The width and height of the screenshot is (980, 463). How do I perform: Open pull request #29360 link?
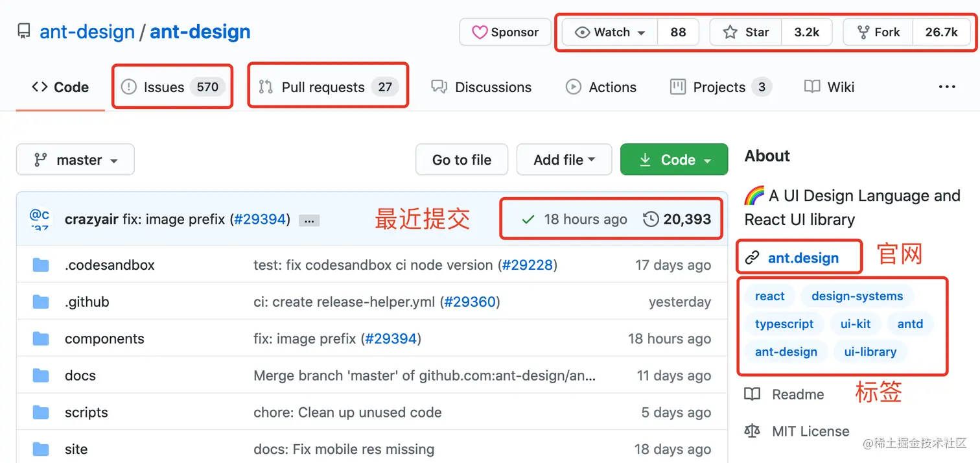point(470,302)
